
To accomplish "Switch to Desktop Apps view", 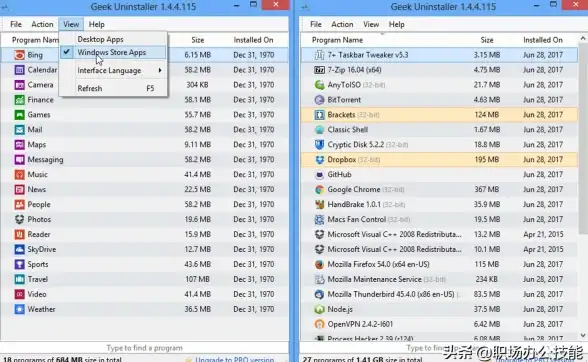I will point(112,39).
